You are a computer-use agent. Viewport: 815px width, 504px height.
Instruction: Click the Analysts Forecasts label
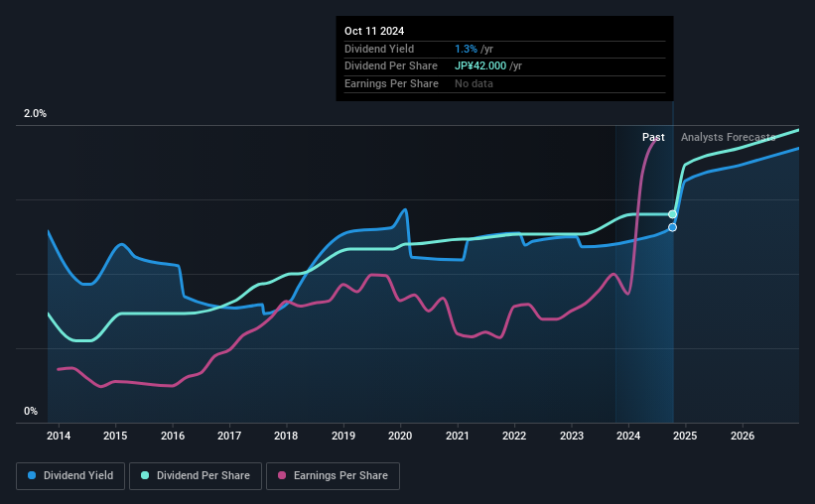728,137
